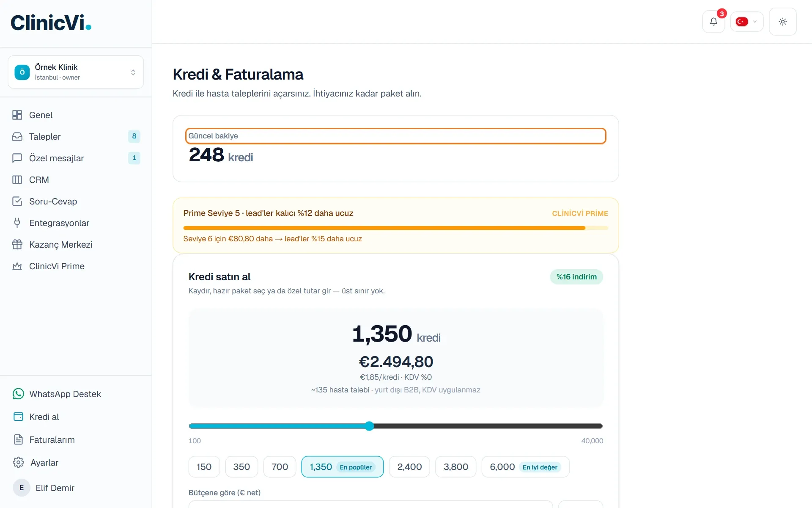Click the Özel mesajlar badge showing 1
The height and width of the screenshot is (508, 812).
(134, 158)
